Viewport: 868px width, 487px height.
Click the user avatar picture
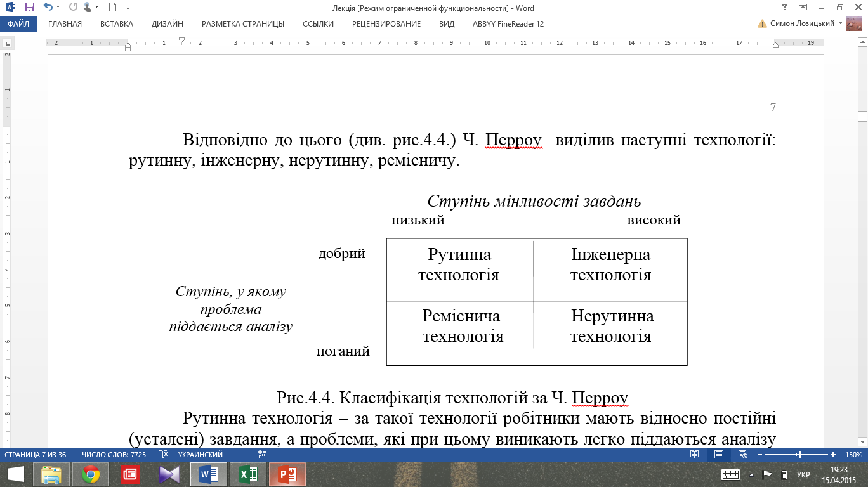click(x=855, y=24)
